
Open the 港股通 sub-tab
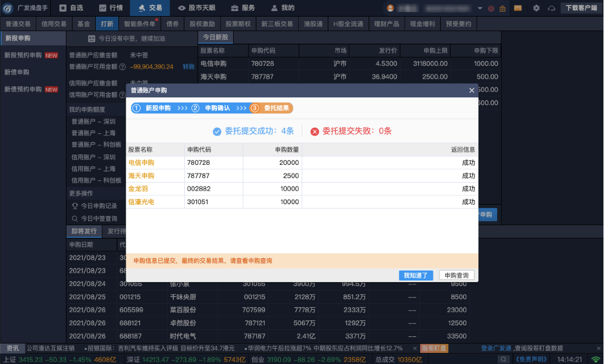(313, 24)
